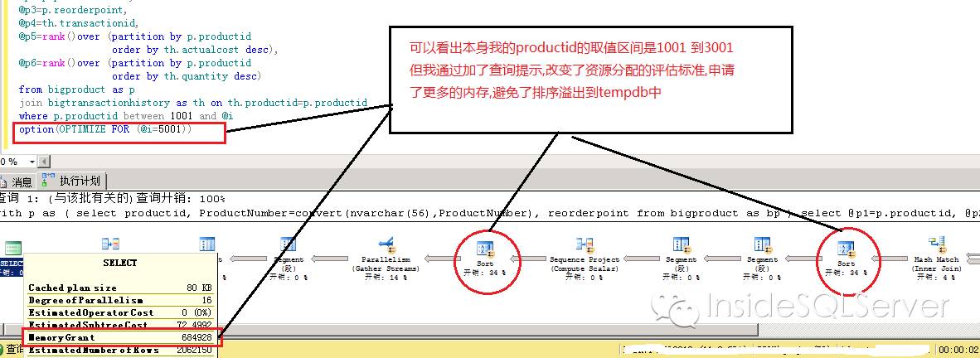Click the query status icon in status bar
The image size is (980, 358).
2,350
